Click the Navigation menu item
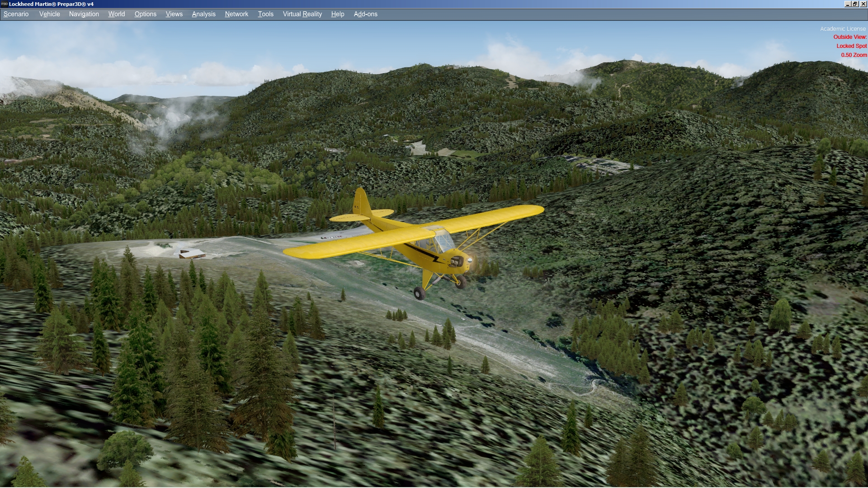 click(84, 14)
